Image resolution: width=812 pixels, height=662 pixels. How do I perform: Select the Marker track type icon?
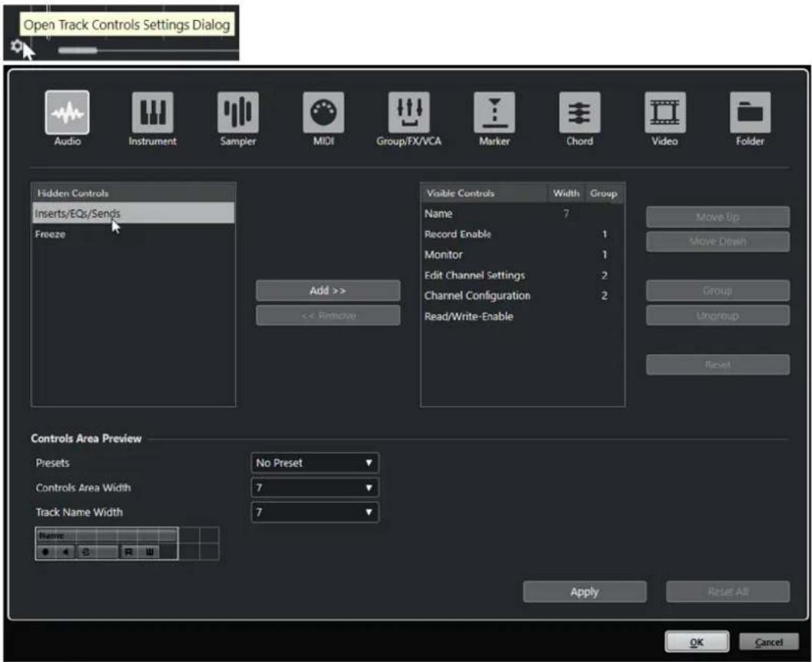click(494, 112)
